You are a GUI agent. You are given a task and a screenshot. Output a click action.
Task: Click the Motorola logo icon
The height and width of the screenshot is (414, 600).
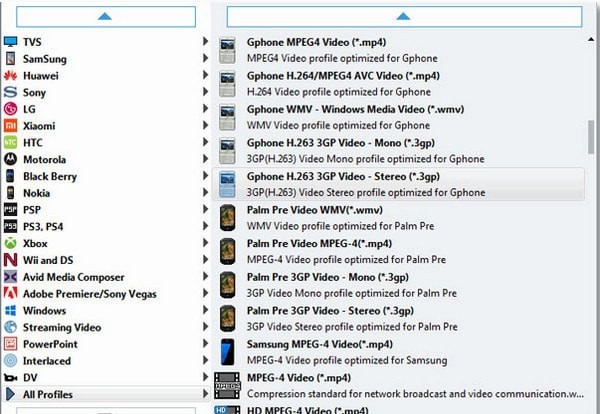[10, 159]
